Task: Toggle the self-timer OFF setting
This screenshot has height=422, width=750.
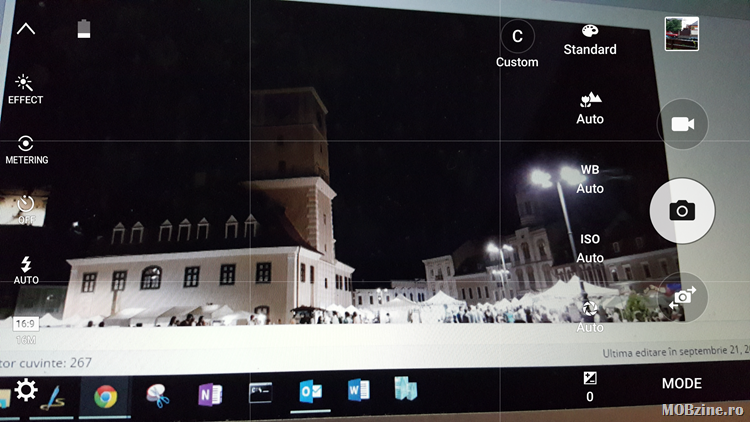Action: 26,209
